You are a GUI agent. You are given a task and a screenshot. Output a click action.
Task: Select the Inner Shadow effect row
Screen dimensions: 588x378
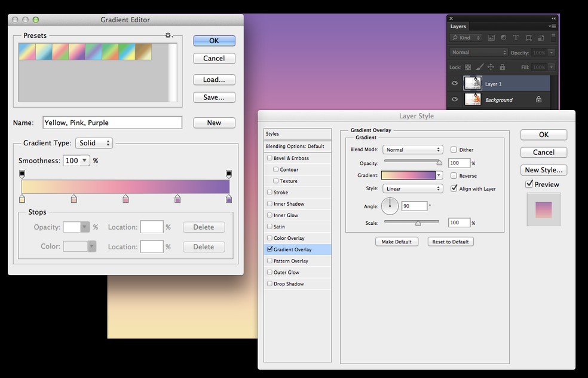click(x=298, y=204)
